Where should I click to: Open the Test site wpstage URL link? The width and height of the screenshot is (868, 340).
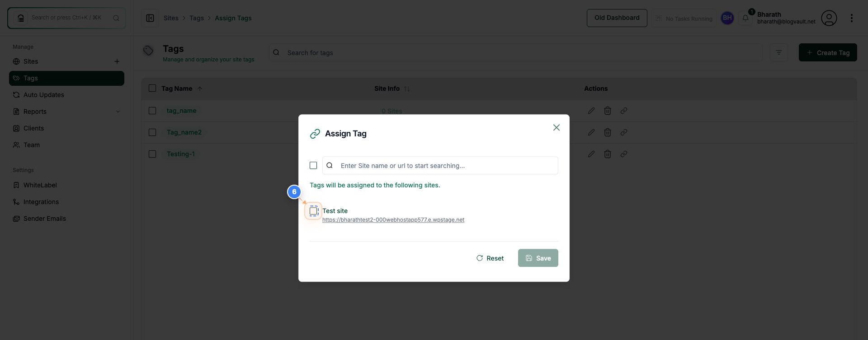[393, 220]
